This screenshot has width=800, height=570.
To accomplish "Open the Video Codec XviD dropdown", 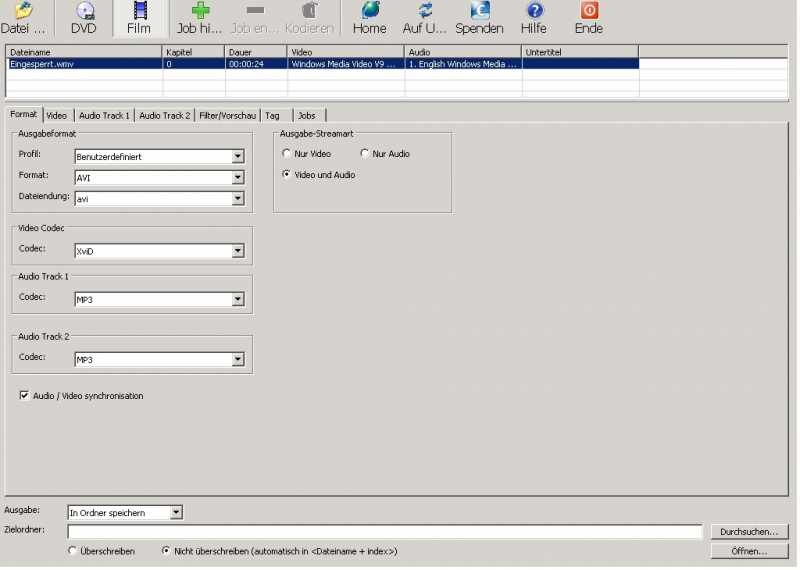I will (x=238, y=251).
